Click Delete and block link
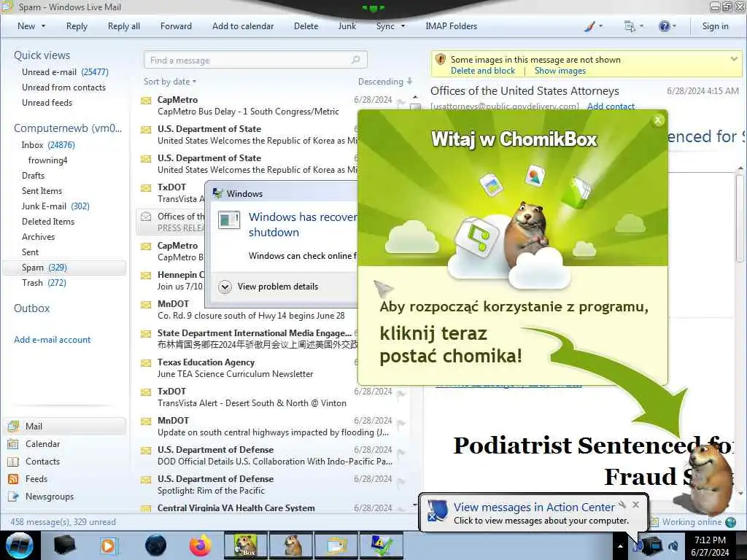The image size is (747, 560). tap(483, 71)
